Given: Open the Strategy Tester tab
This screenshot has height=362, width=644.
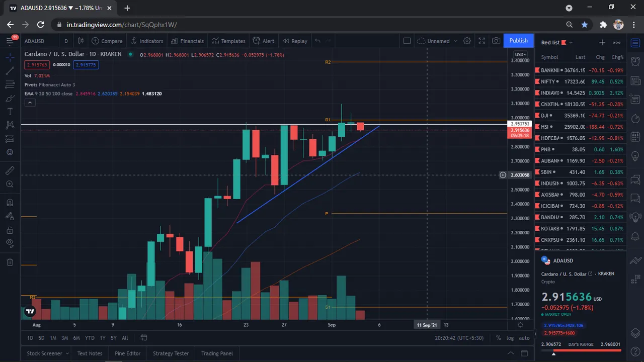Looking at the screenshot, I should [x=171, y=353].
